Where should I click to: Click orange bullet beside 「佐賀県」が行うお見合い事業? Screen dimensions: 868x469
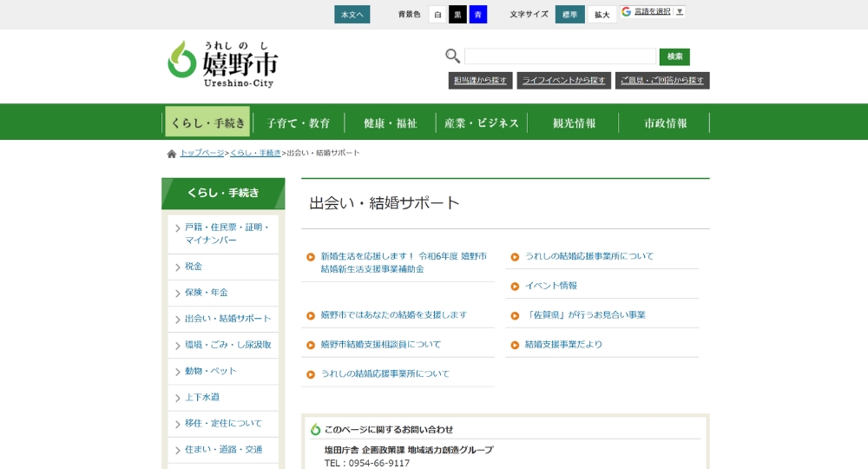pyautogui.click(x=515, y=315)
